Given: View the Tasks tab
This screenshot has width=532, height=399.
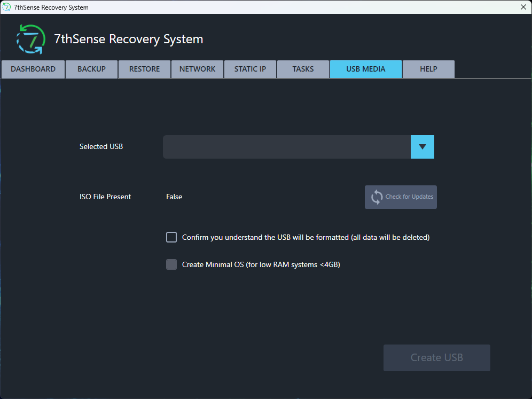Looking at the screenshot, I should [x=303, y=69].
